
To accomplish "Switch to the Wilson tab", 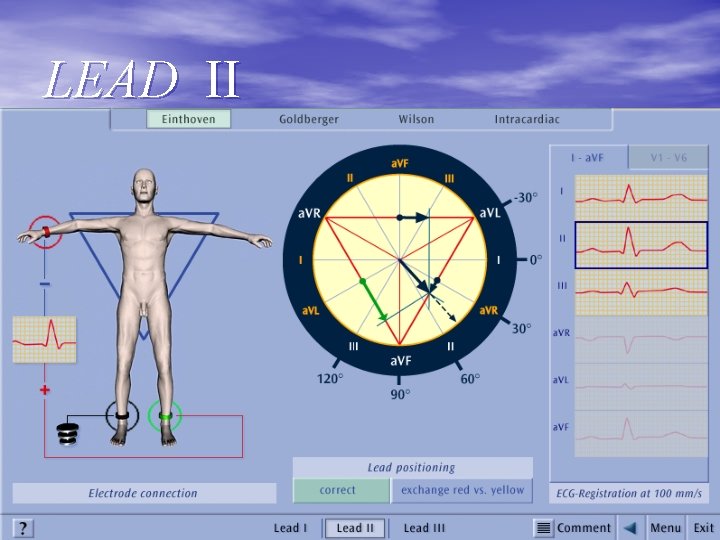I will [416, 119].
